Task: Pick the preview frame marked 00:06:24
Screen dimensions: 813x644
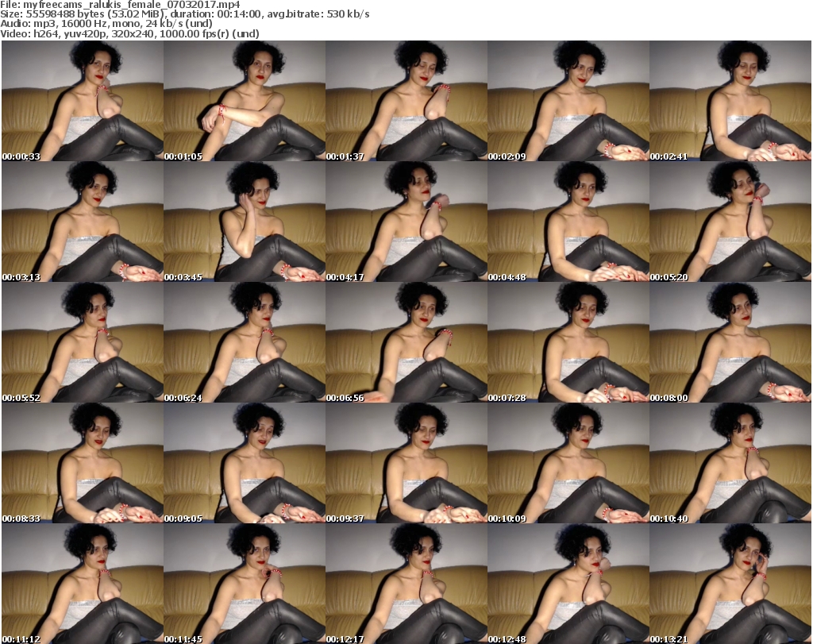Action: [245, 342]
